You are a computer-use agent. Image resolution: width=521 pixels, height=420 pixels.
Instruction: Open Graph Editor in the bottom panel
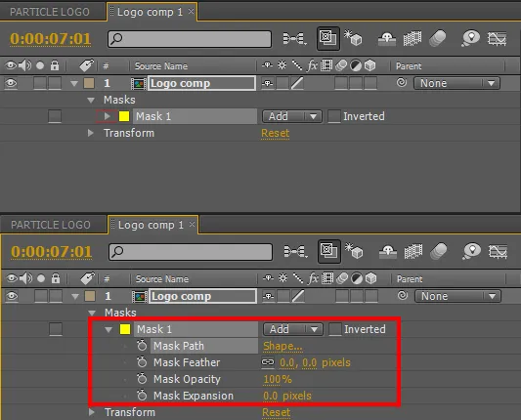499,251
